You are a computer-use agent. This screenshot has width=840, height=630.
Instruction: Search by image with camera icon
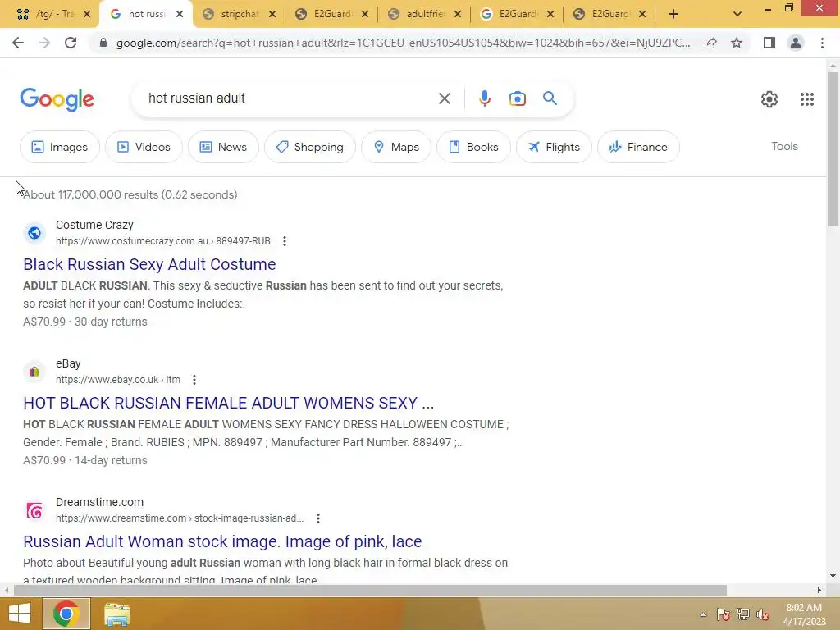tap(517, 98)
